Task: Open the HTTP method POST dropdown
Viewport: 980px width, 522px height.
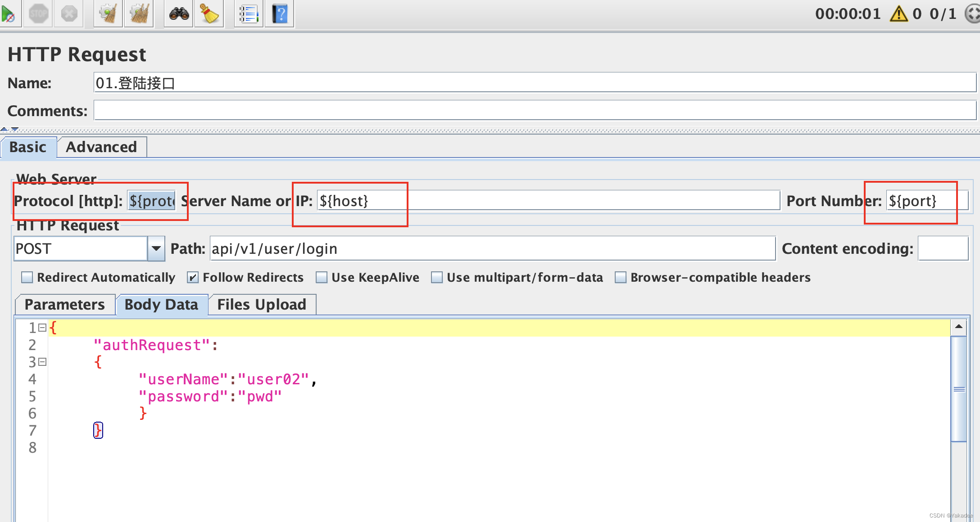Action: 156,248
